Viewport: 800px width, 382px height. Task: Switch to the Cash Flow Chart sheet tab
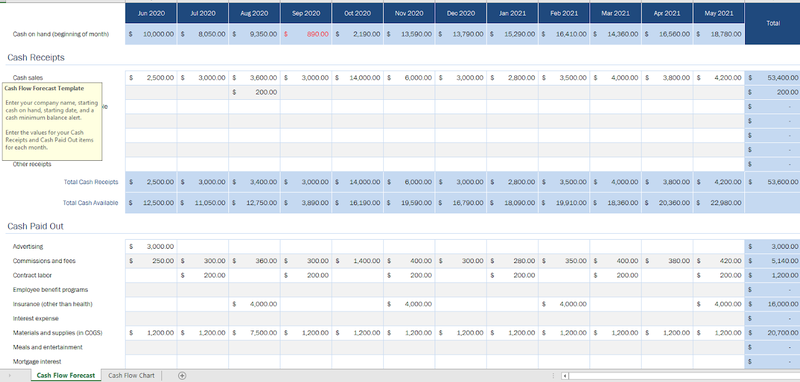tap(131, 375)
